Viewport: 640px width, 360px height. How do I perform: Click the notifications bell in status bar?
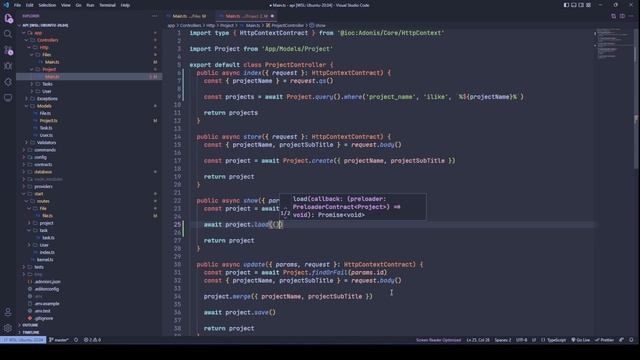click(x=631, y=340)
